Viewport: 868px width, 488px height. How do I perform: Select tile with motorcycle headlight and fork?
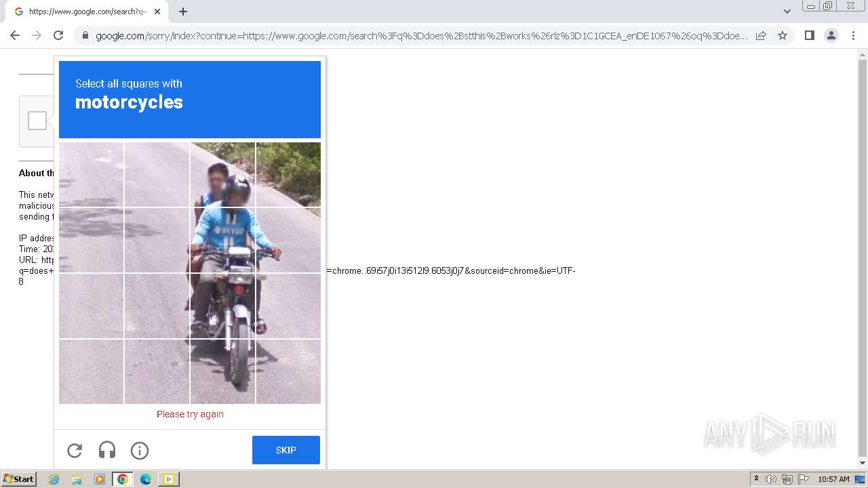222,306
